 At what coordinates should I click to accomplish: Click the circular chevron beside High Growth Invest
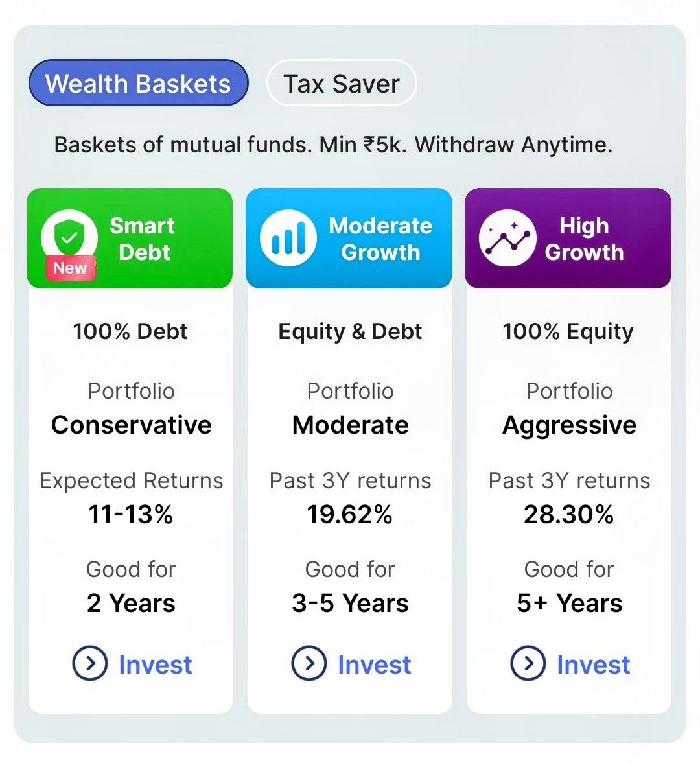529,664
